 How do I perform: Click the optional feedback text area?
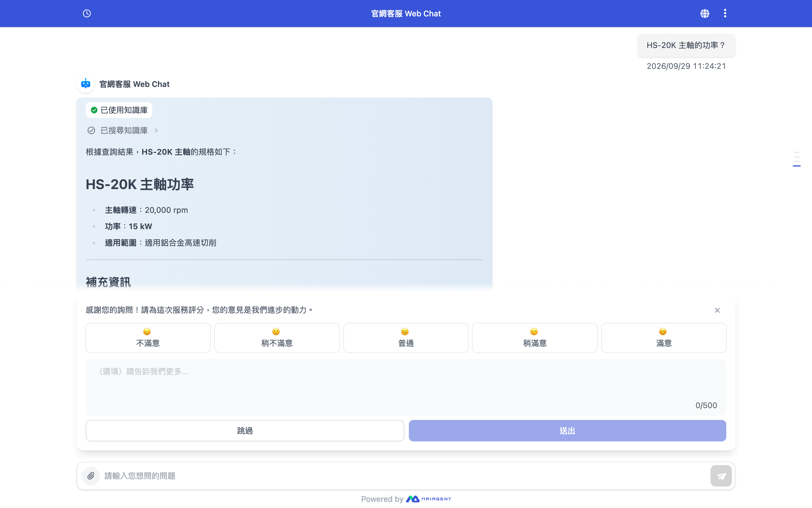[x=406, y=387]
